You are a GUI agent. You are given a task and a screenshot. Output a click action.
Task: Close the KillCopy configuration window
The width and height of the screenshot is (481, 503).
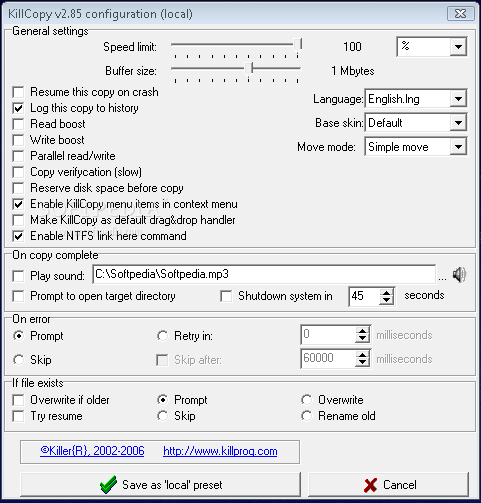pyautogui.click(x=461, y=14)
